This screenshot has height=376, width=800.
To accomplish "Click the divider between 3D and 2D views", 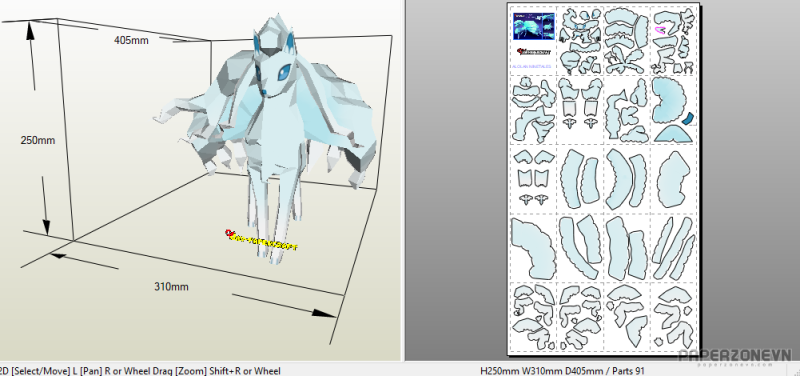I will (403, 180).
